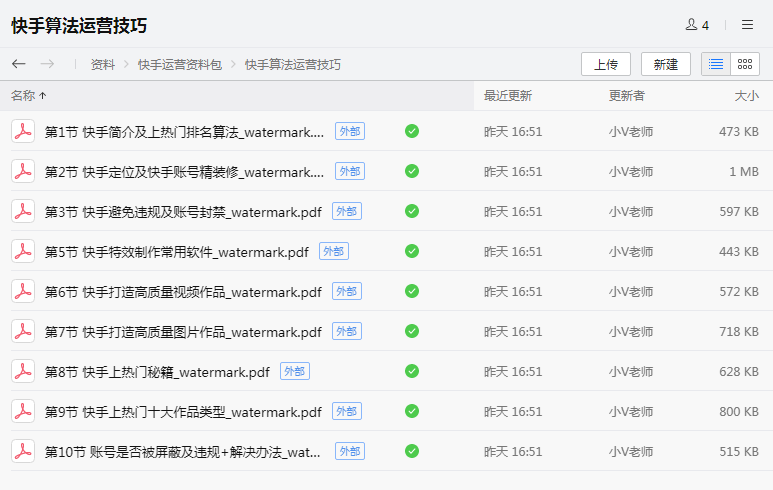
Task: Click 外部 tag on 第1节 row
Action: 350,131
